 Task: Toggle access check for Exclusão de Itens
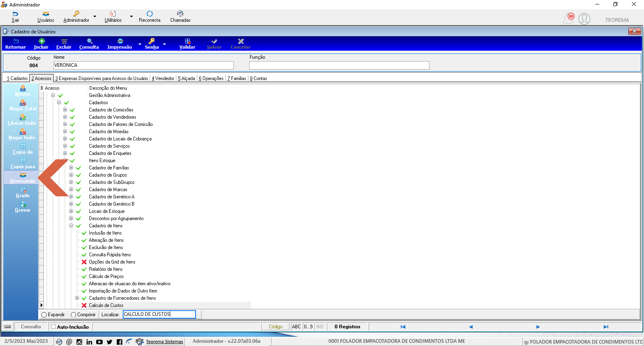click(x=84, y=247)
